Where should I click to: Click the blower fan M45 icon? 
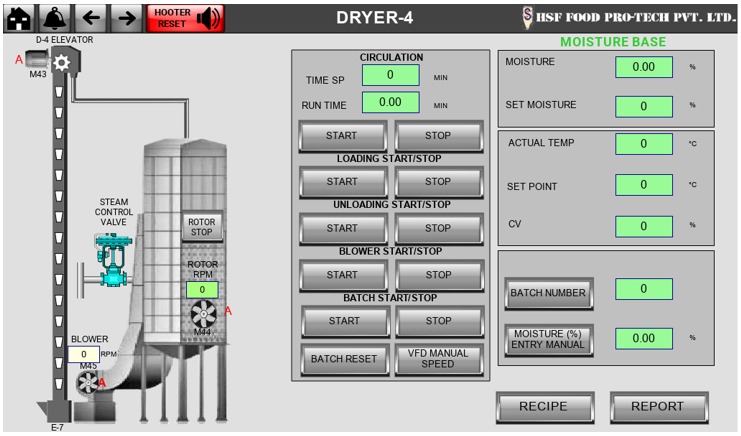[x=89, y=381]
